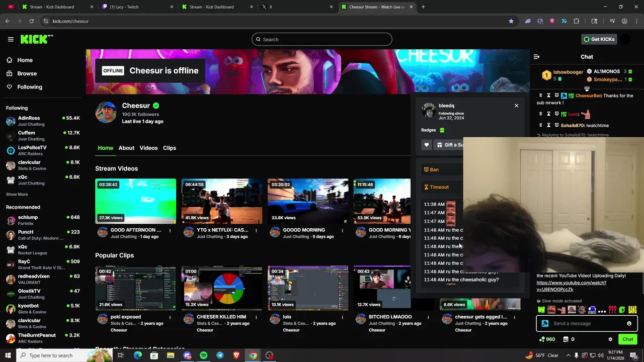Focus the Kick search field

(x=322, y=39)
